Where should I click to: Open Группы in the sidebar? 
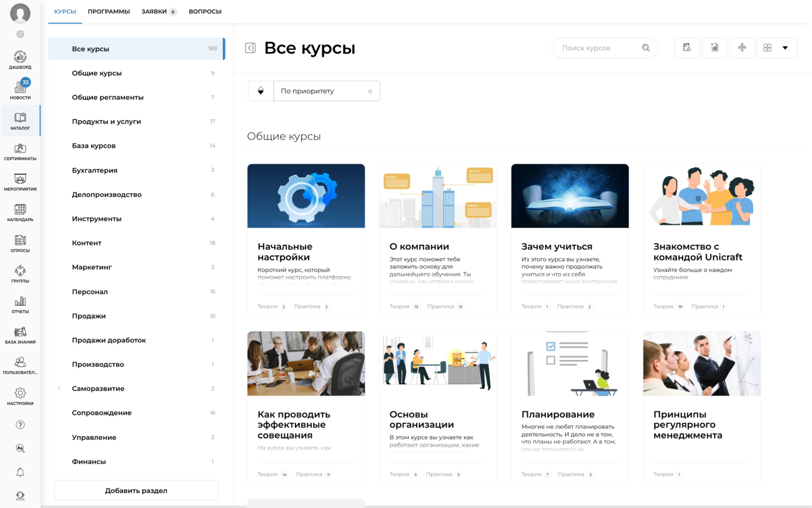click(x=20, y=274)
